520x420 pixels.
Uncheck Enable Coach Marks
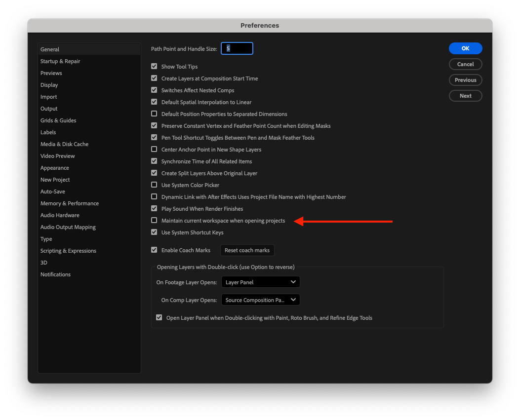coord(154,250)
